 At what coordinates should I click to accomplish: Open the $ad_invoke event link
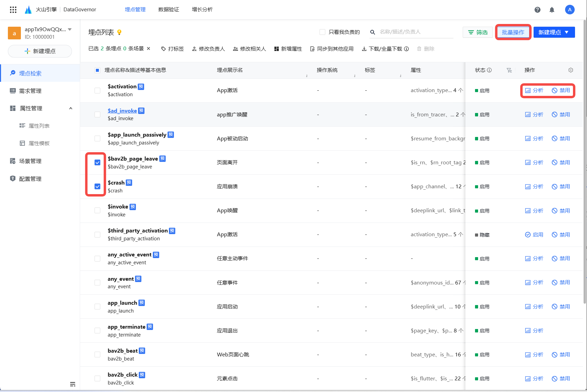122,111
